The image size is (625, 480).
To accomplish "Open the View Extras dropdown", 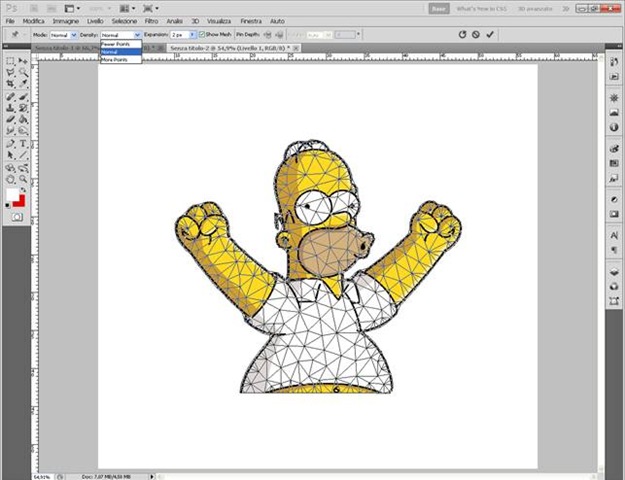I will click(73, 8).
